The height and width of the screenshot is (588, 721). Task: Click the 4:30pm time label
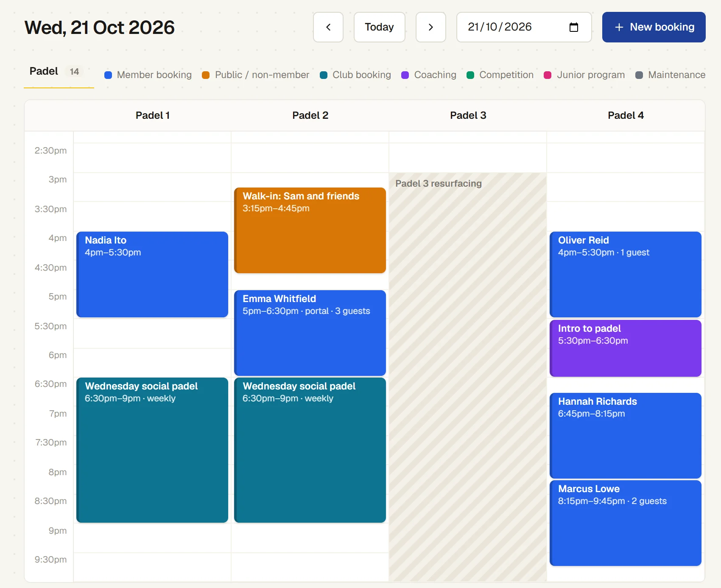coord(50,268)
